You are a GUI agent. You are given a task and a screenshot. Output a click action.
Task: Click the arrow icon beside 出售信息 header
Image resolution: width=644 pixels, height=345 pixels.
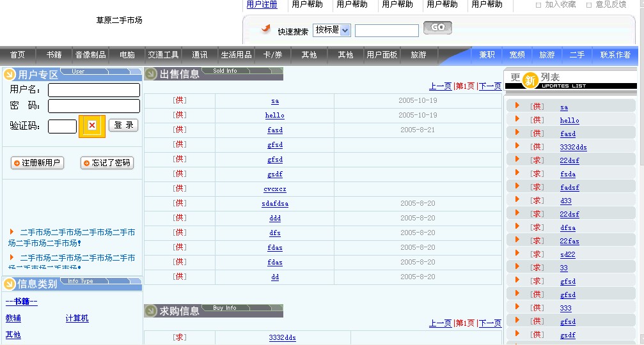pos(151,74)
